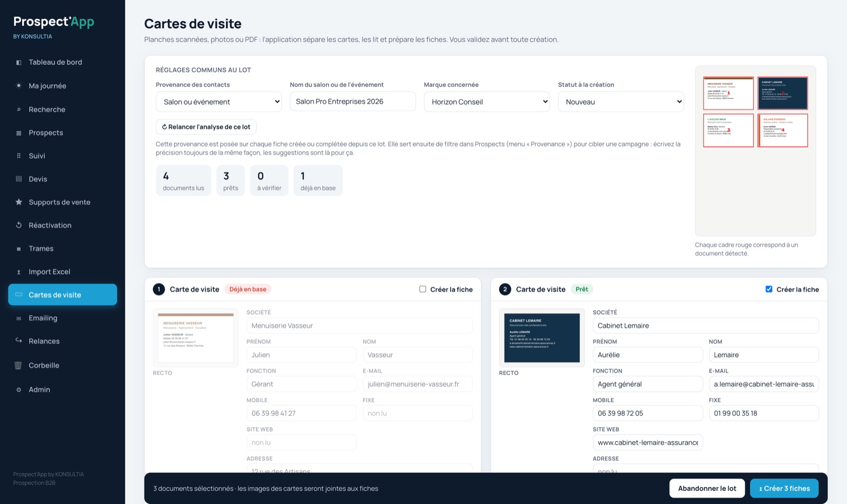Click the envelope icon beside Emailing
The width and height of the screenshot is (847, 504).
pyautogui.click(x=19, y=318)
